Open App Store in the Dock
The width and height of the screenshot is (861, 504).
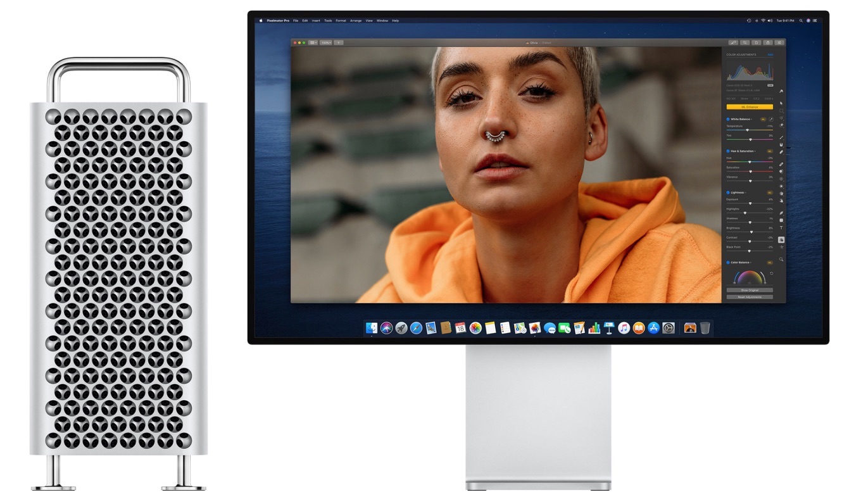pos(653,328)
